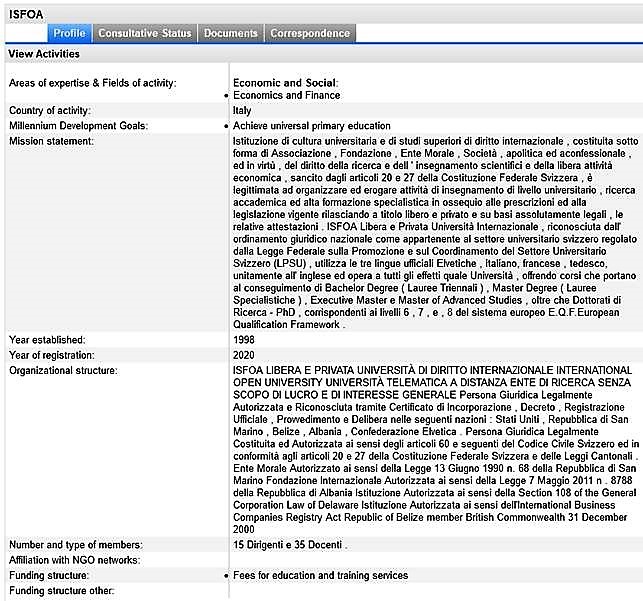Switch to the Correspondence tab
643x601 pixels.
coord(310,33)
